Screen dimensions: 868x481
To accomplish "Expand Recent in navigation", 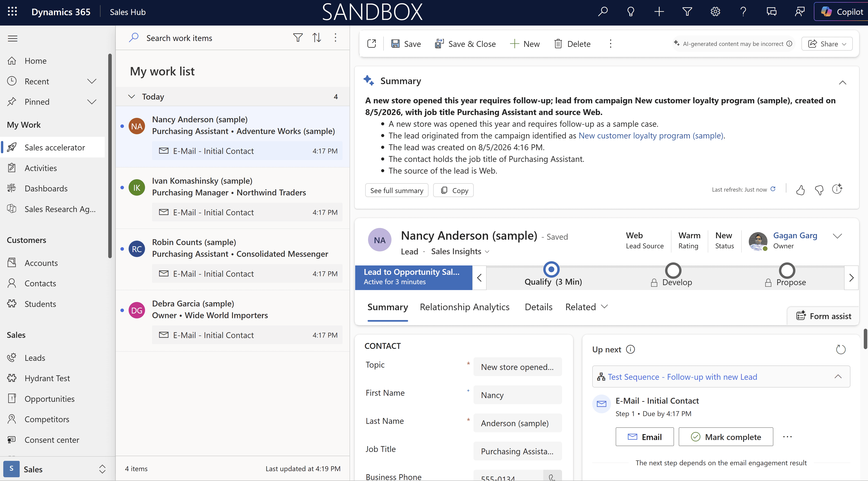I will pos(92,81).
